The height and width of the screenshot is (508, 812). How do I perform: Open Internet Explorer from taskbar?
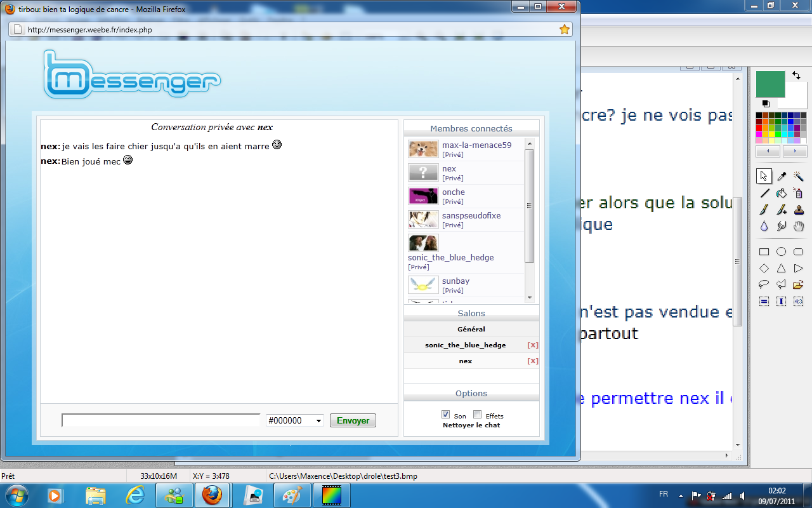[x=135, y=495]
